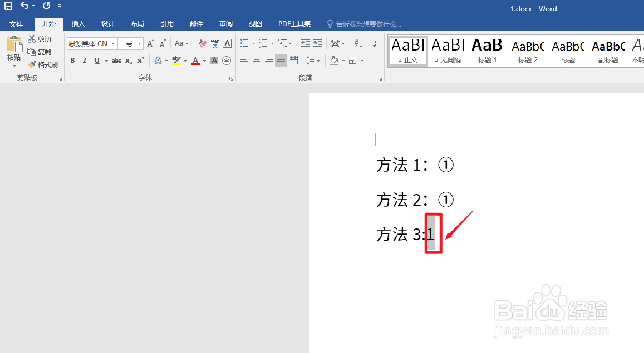Apply character border icon

pyautogui.click(x=227, y=43)
